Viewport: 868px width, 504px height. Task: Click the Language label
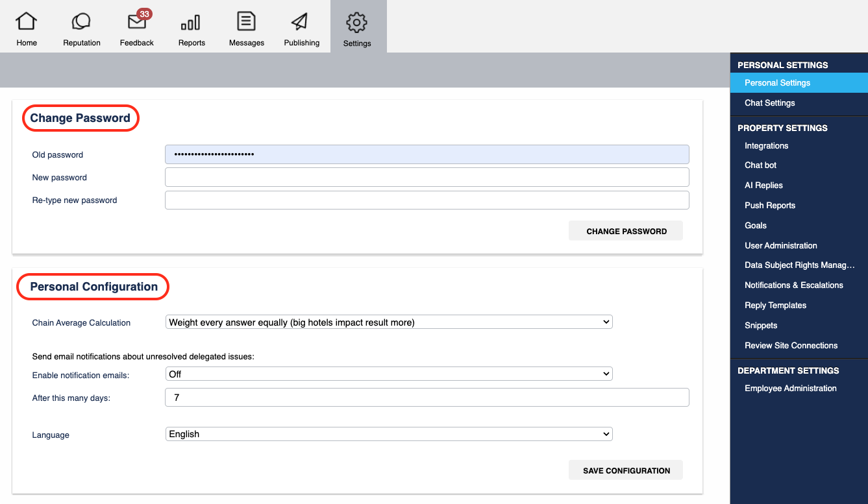51,435
